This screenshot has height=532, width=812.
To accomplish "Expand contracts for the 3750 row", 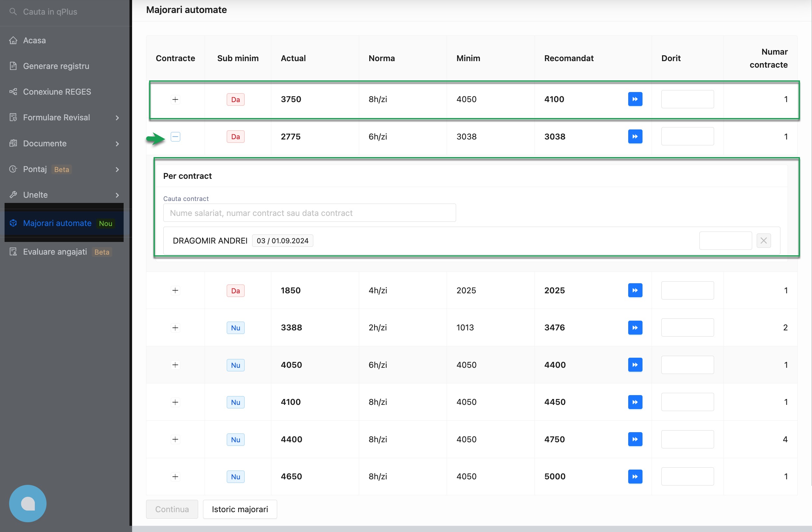I will (x=175, y=99).
